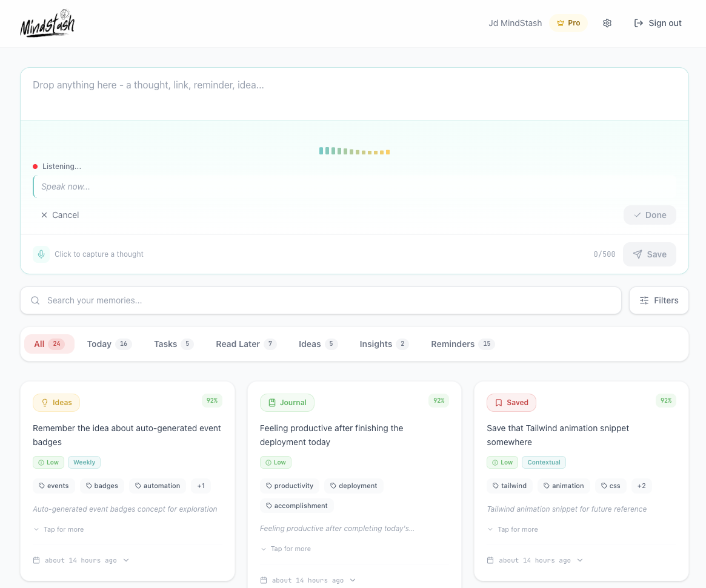Open the Filters panel

[x=659, y=300]
